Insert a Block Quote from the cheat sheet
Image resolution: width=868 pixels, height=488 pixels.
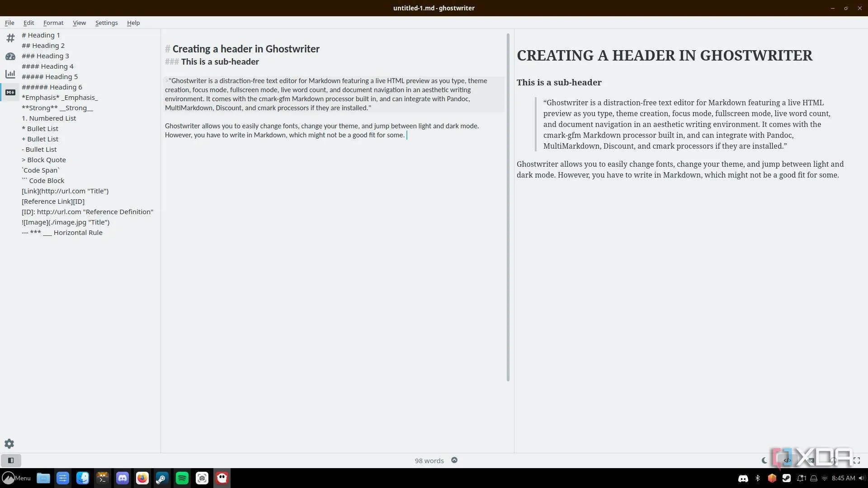tap(43, 160)
